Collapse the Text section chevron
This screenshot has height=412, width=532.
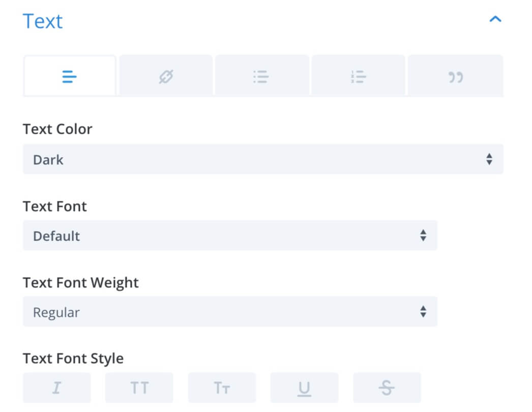[495, 19]
